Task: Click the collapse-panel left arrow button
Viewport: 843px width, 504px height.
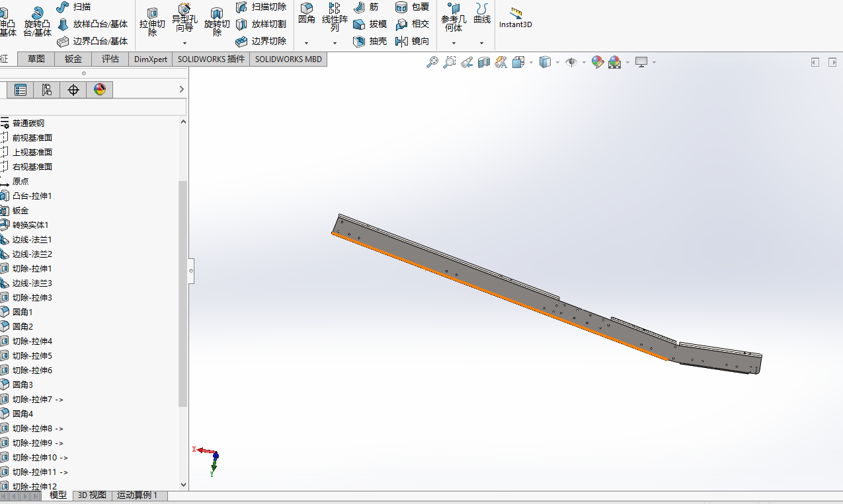Action: pos(815,62)
